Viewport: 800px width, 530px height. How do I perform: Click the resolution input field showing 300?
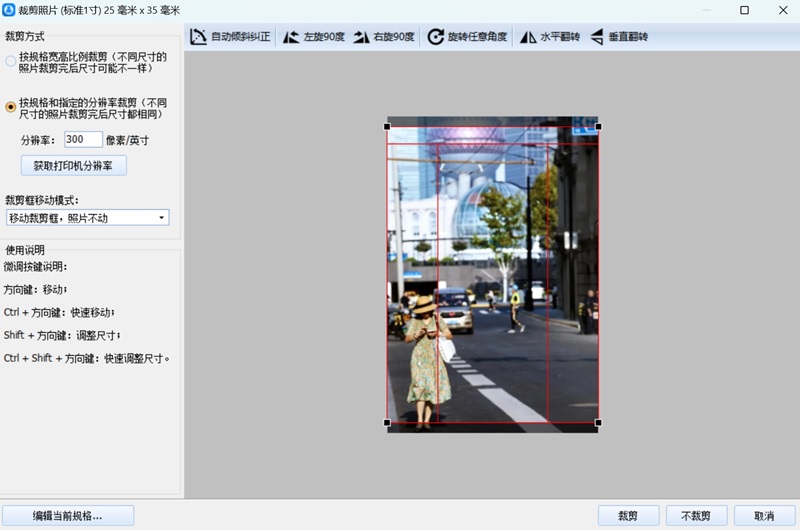[x=83, y=140]
